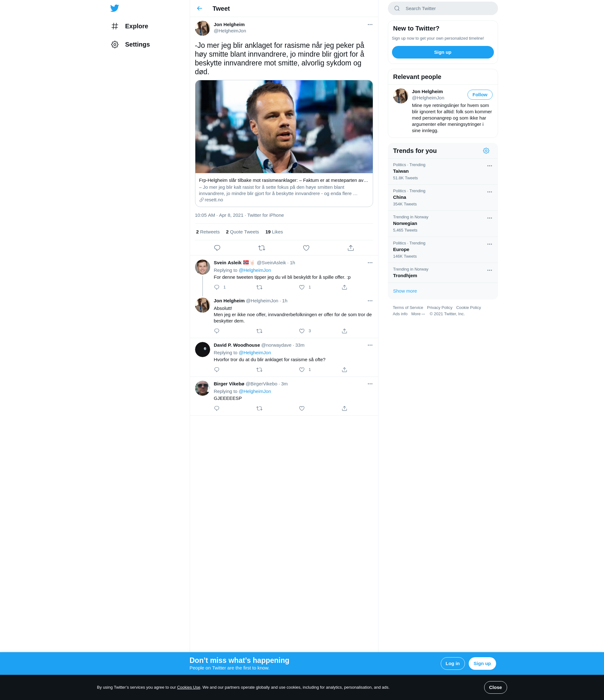Expand the More footer menu
This screenshot has width=604, height=700.
(x=418, y=314)
